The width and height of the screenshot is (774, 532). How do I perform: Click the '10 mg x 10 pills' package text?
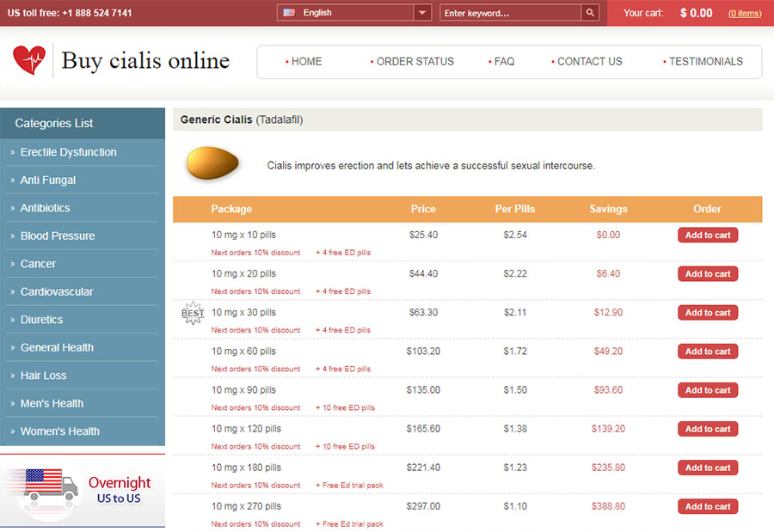[244, 235]
